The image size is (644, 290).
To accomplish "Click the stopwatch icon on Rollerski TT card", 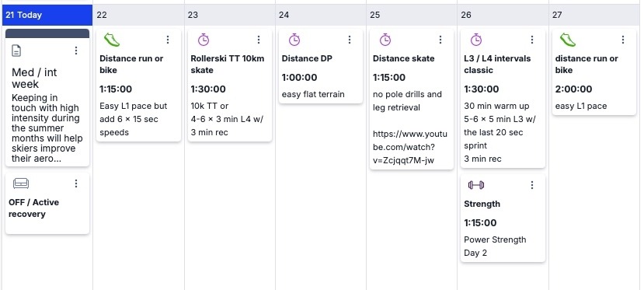I will (204, 40).
